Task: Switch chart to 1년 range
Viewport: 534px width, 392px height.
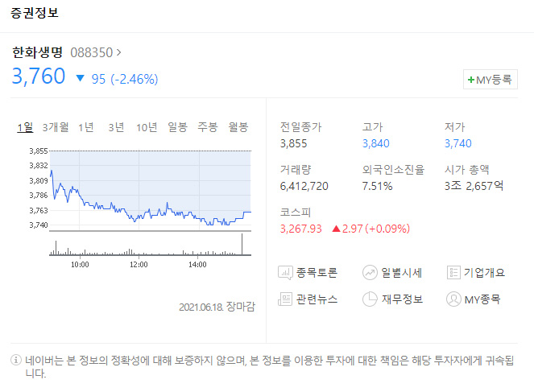Action: pos(86,127)
